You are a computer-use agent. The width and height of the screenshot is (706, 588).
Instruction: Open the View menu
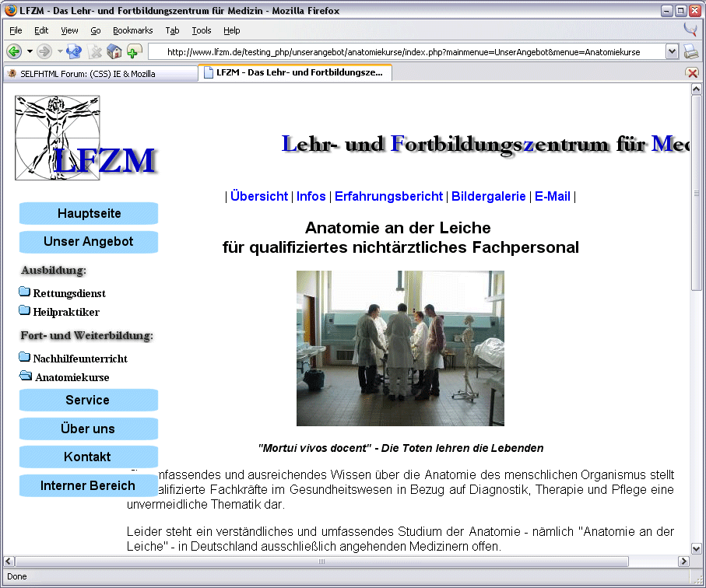(69, 30)
